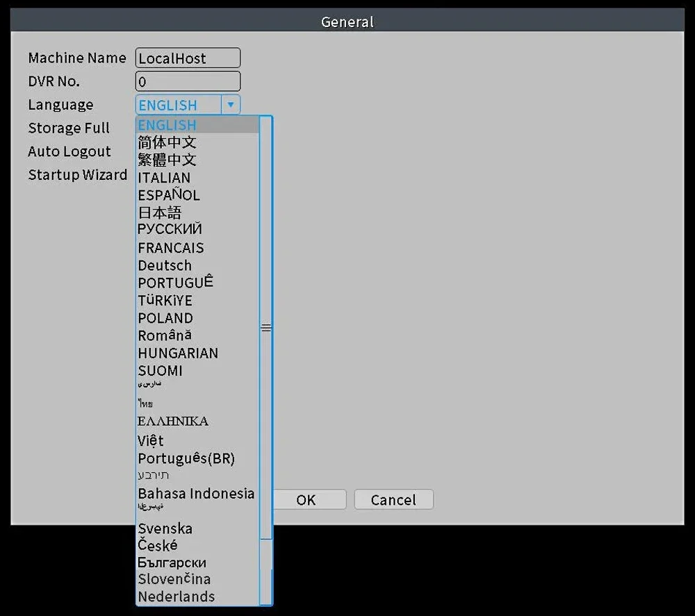Select 简体中文 from the language list

pyautogui.click(x=167, y=142)
